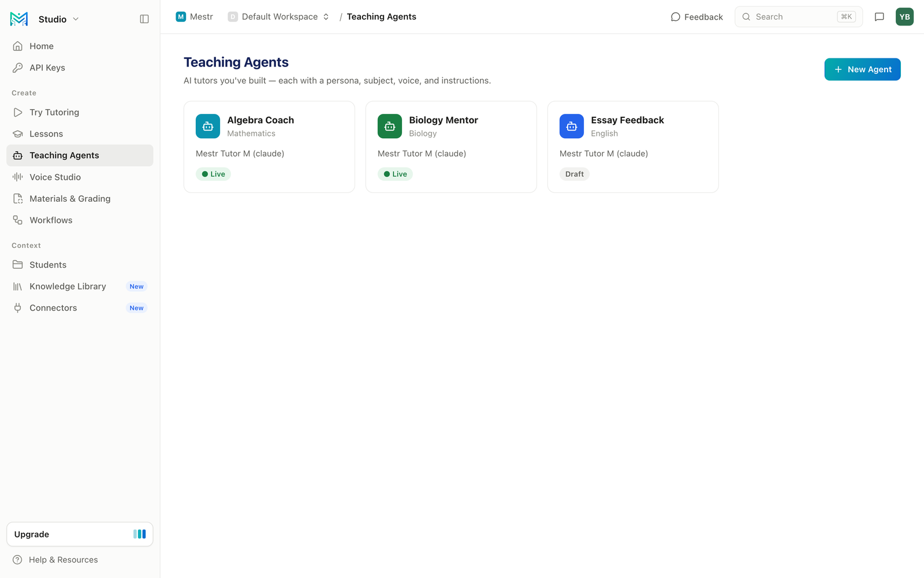Click the Teaching Agents page heading
Screen dimensions: 924x578
click(x=236, y=62)
